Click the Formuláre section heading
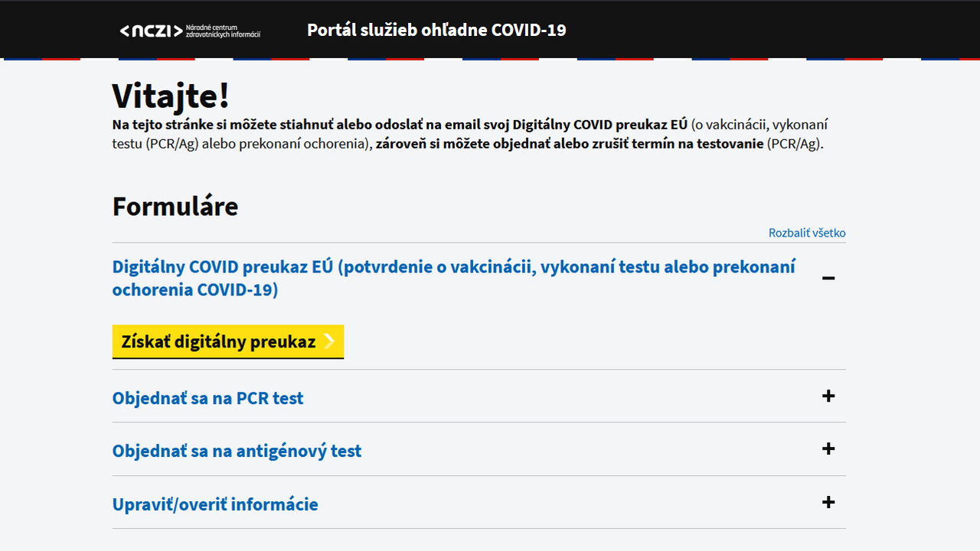The image size is (980, 551). click(175, 207)
